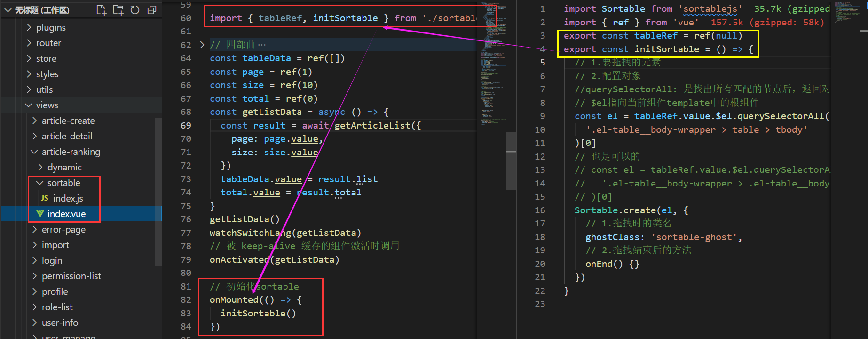Viewport: 868px width, 339px height.
Task: Open index.js in the sortable folder
Action: pyautogui.click(x=68, y=198)
